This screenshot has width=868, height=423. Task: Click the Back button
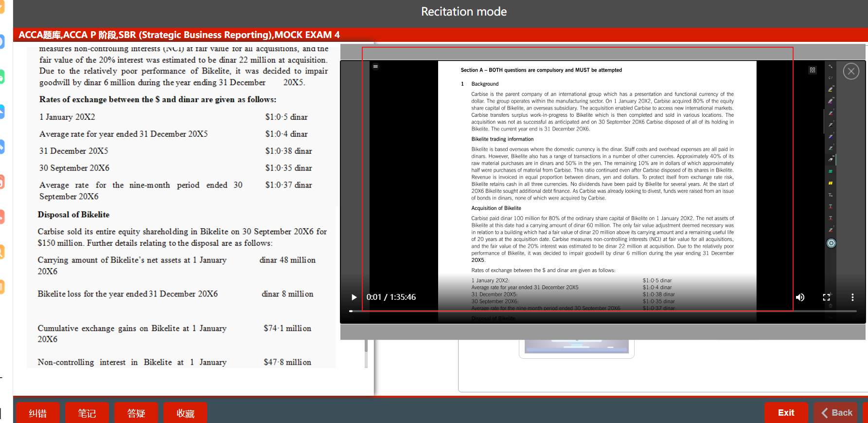pyautogui.click(x=836, y=413)
